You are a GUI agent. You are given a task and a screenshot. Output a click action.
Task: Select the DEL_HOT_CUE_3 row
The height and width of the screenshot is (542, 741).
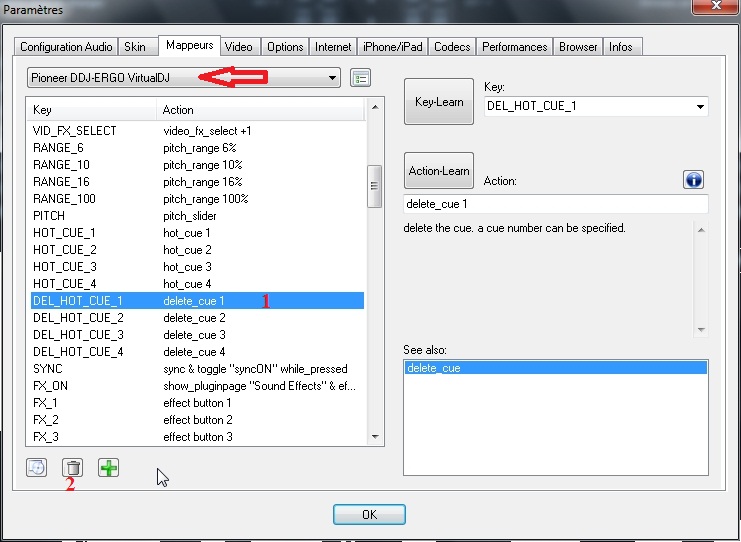tap(198, 335)
